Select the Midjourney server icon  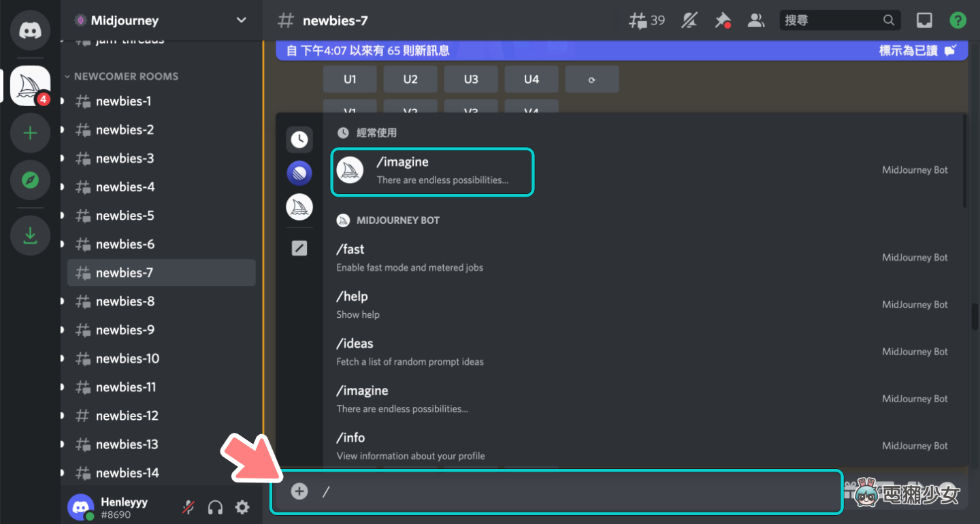[30, 85]
